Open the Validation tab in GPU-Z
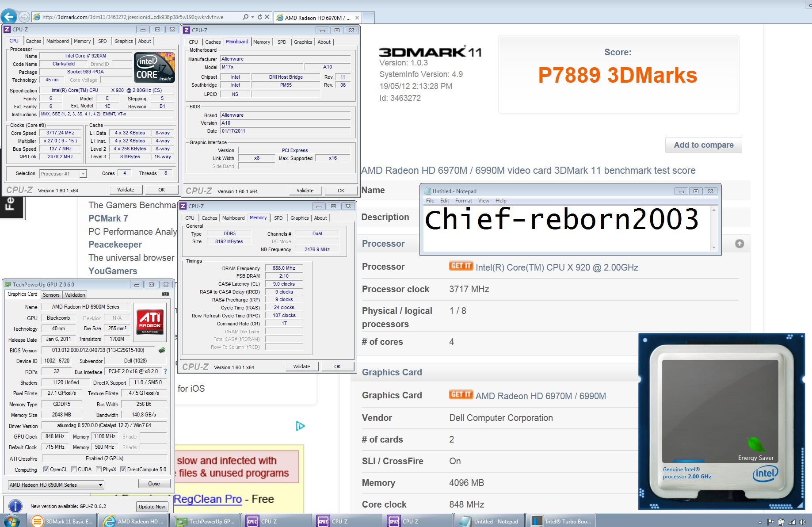Image resolution: width=812 pixels, height=527 pixels. (x=75, y=295)
